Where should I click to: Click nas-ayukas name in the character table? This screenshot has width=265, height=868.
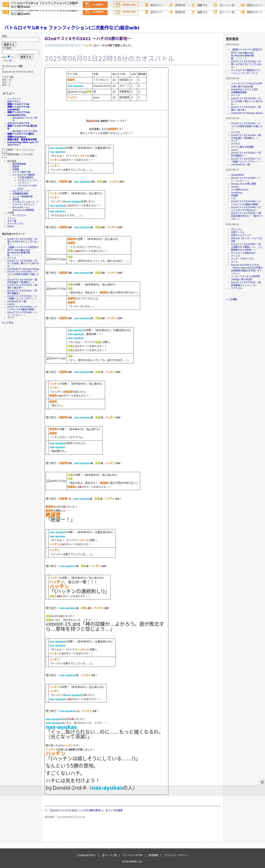[75, 86]
